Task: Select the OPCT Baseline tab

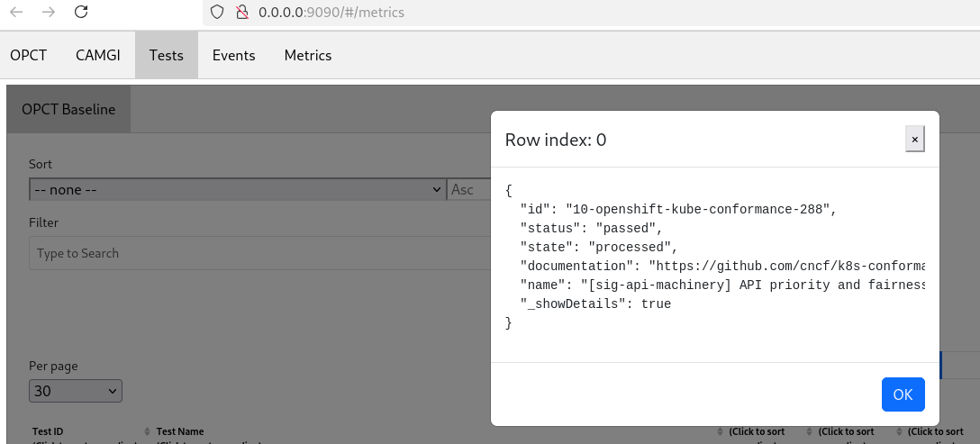Action: click(x=68, y=109)
